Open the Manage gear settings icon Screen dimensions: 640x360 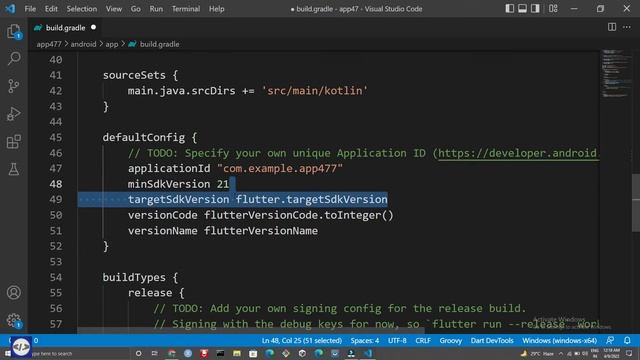[13, 320]
